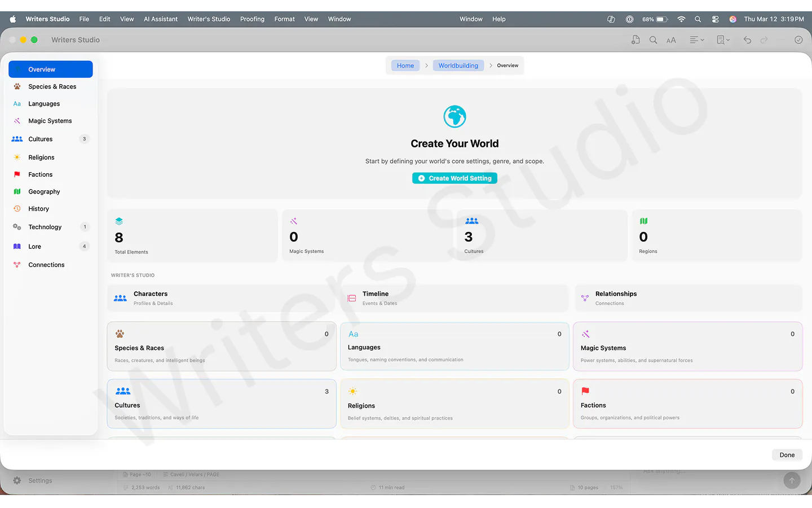Click '11 min read' in background status bar

coord(391,488)
